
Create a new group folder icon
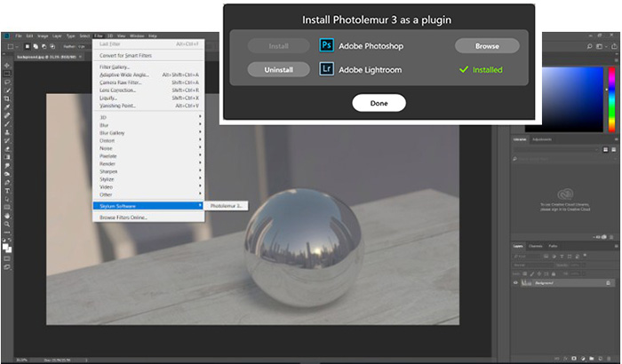pyautogui.click(x=592, y=359)
